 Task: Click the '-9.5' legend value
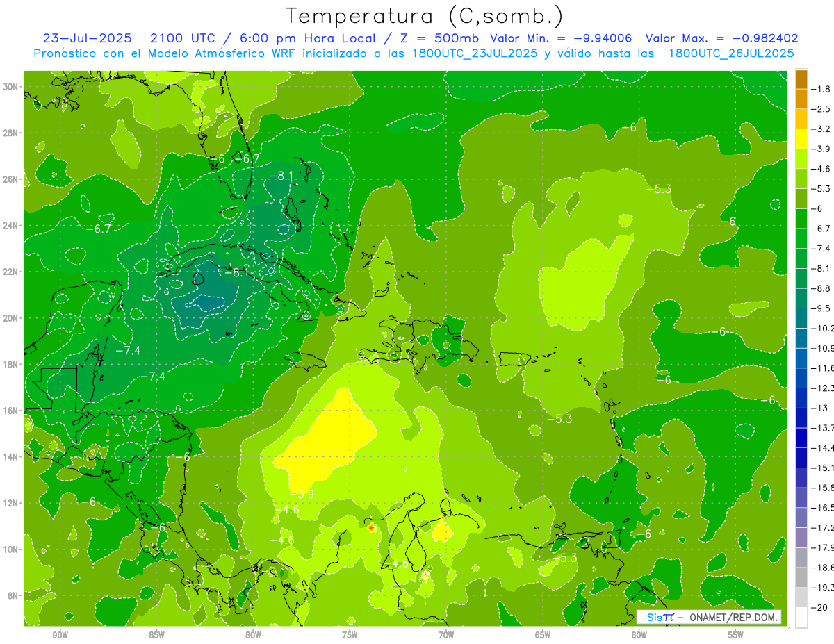pyautogui.click(x=821, y=308)
